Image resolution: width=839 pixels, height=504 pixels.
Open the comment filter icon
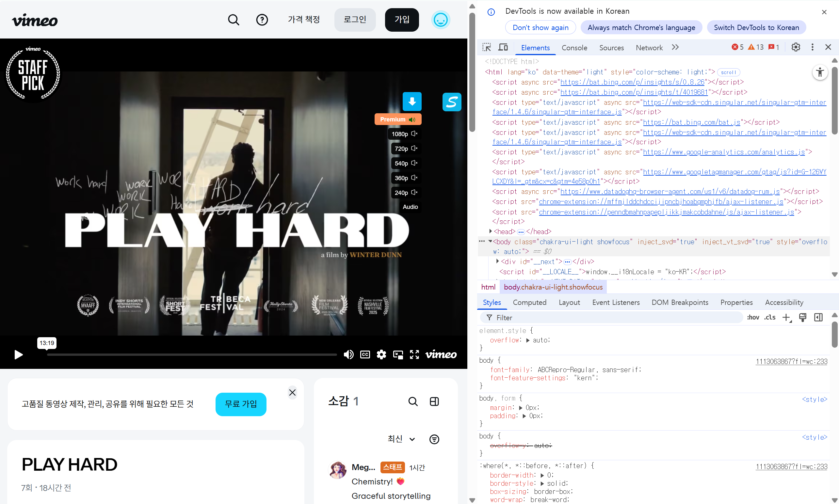[434, 439]
